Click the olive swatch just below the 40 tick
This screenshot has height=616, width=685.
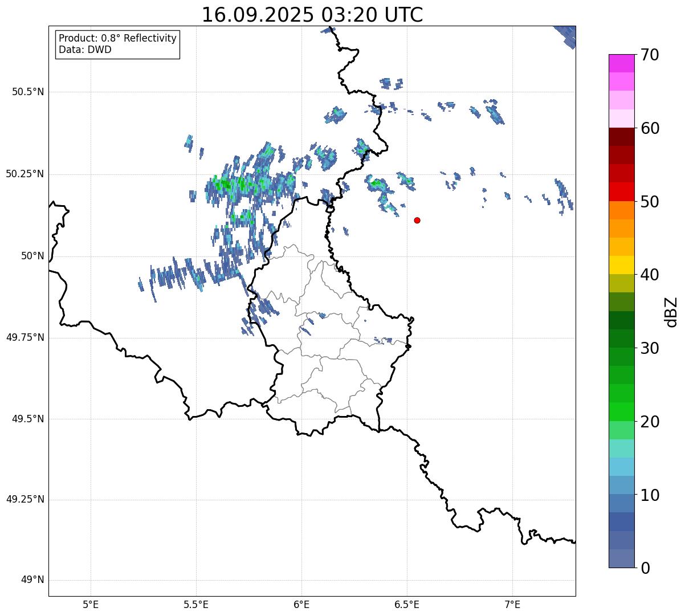621,283
